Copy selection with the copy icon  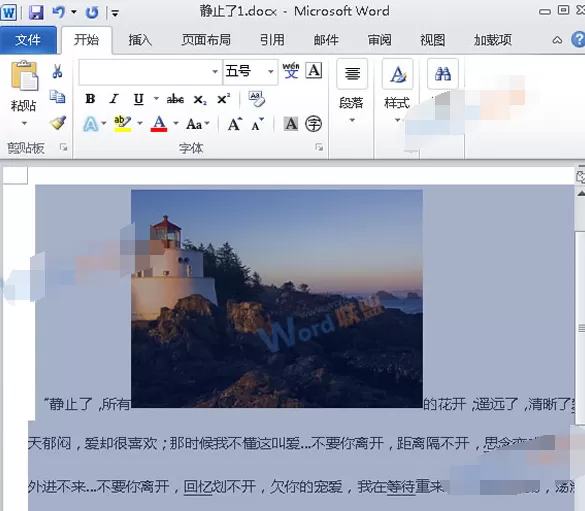57,97
